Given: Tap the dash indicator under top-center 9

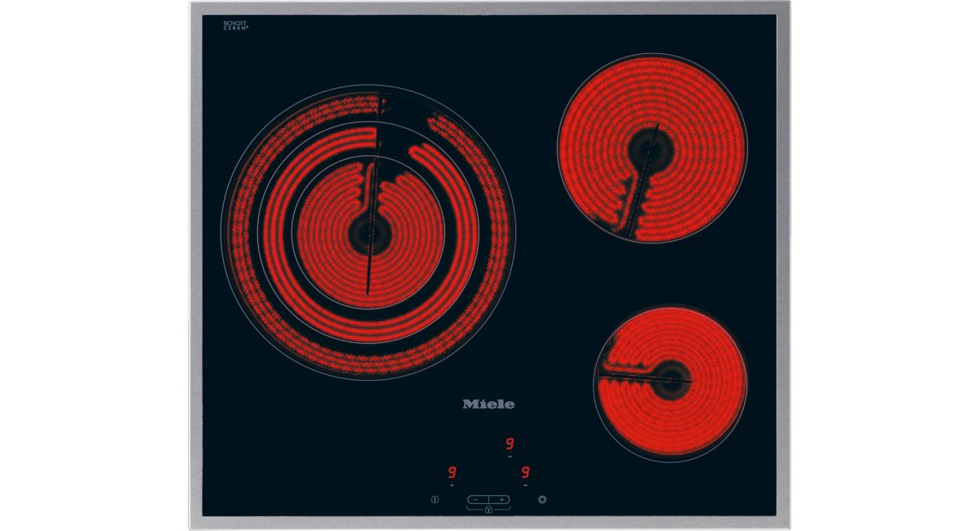Looking at the screenshot, I should 509,457.
